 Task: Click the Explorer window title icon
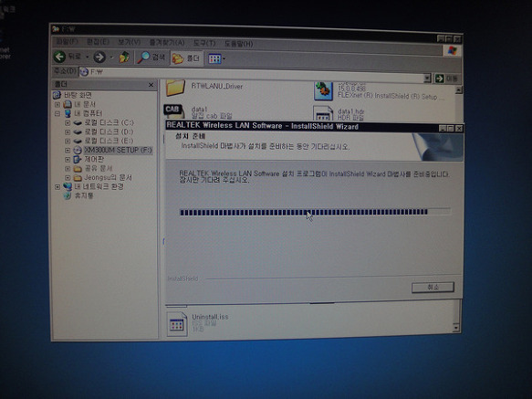pos(56,29)
